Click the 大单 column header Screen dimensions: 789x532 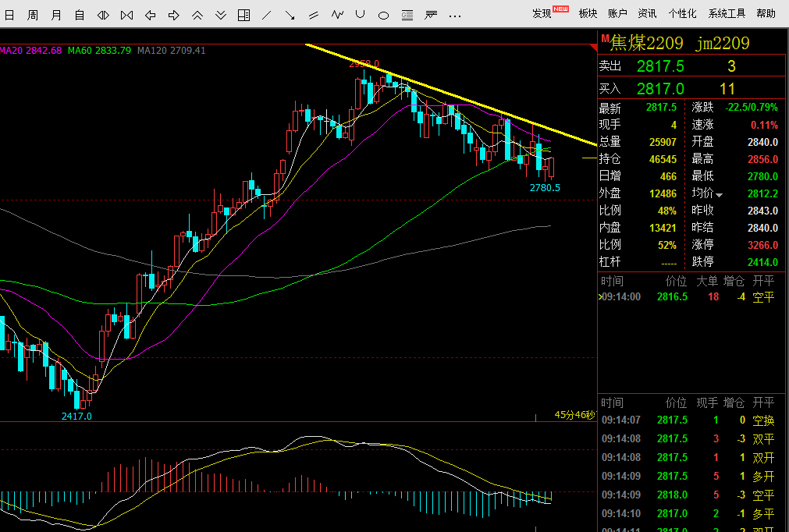pos(706,281)
